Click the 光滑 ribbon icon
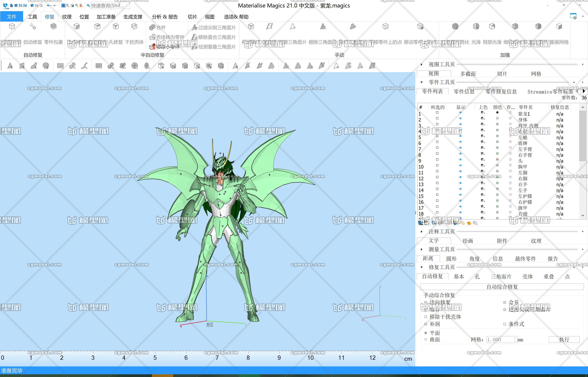Viewport: 588px width, 377px height. (x=476, y=26)
